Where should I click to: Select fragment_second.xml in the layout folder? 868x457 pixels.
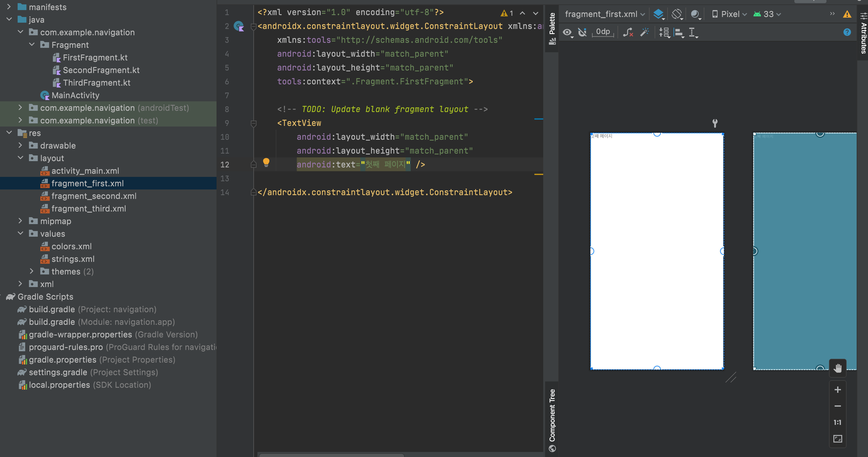pyautogui.click(x=94, y=196)
